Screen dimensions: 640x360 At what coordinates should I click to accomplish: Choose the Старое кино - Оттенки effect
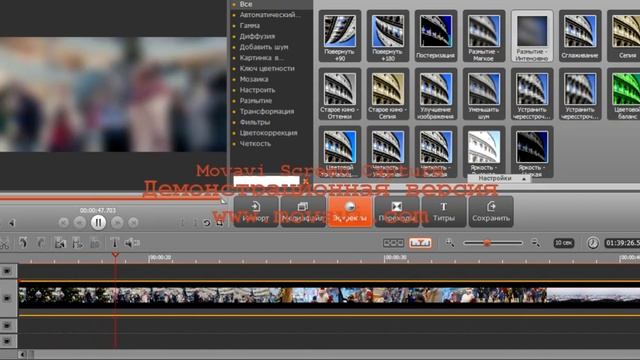340,94
